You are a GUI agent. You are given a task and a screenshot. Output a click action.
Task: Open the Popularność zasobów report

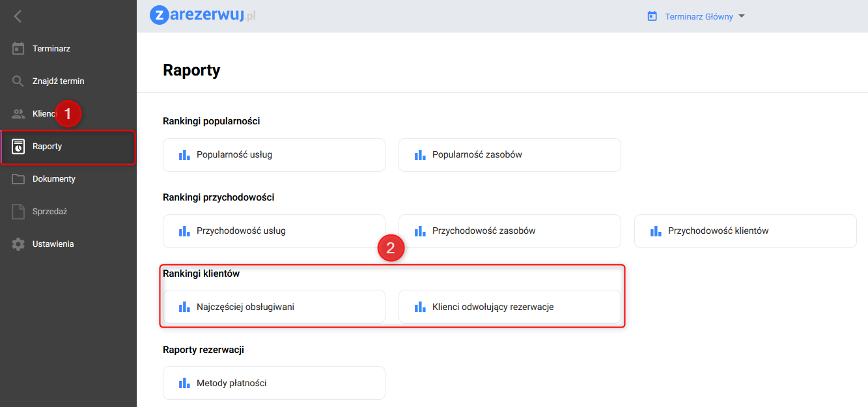pos(509,155)
